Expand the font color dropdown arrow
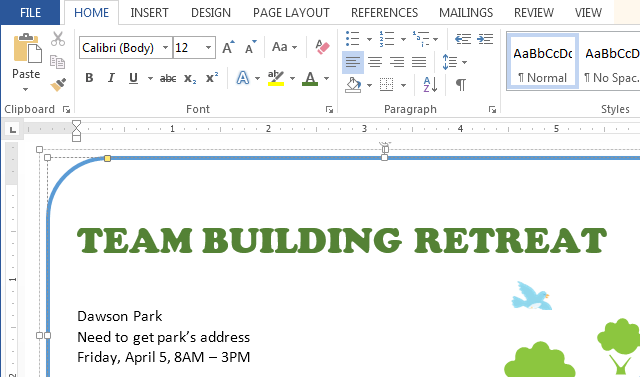This screenshot has height=377, width=640. tap(327, 78)
